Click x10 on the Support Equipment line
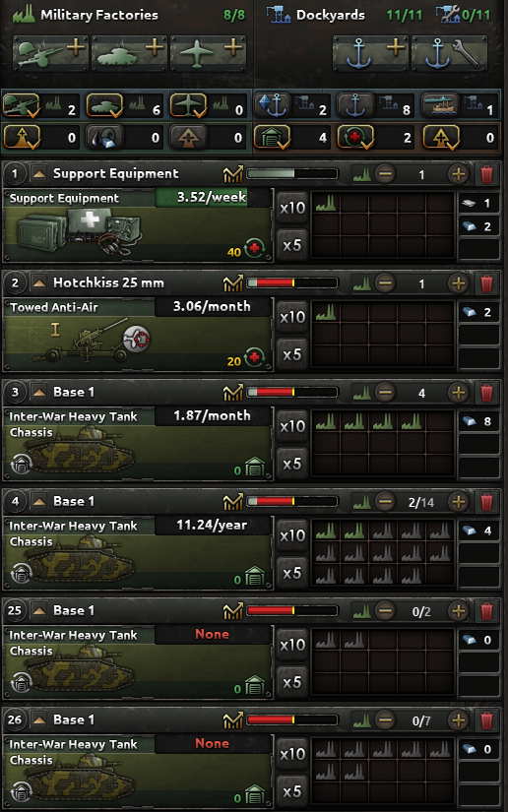 [292, 208]
